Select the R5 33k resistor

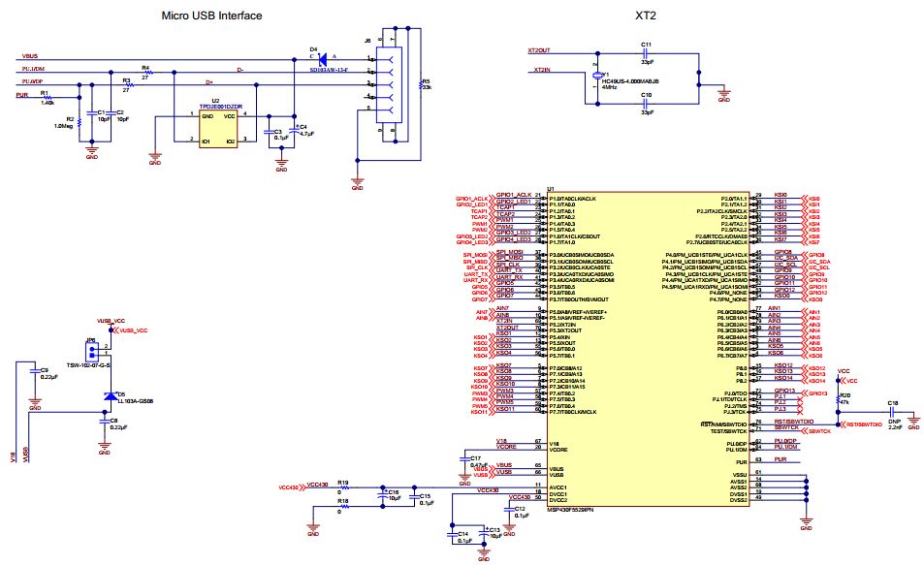point(418,85)
